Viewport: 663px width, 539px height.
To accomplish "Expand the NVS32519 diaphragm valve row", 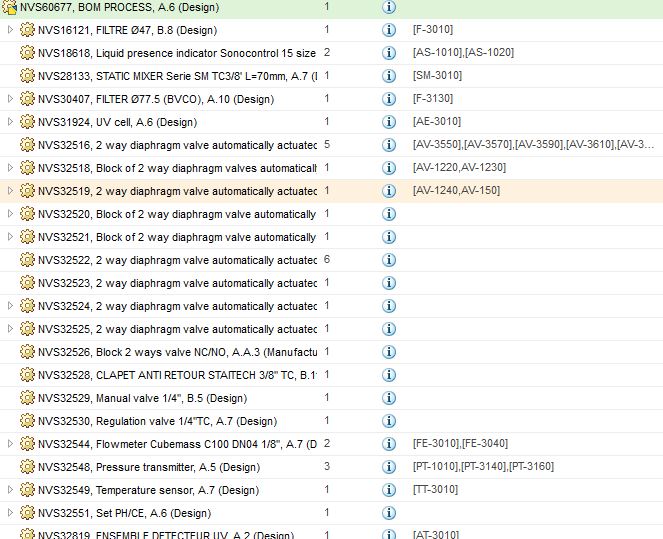I will point(10,191).
